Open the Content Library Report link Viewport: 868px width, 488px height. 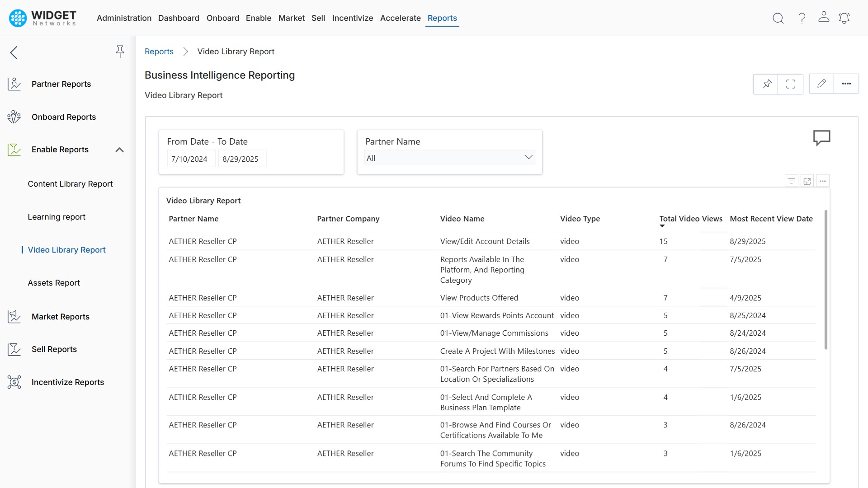tap(70, 184)
